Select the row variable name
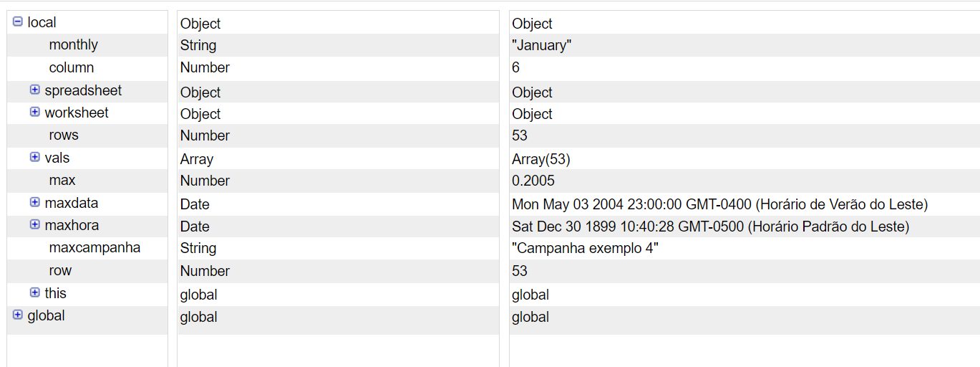This screenshot has width=980, height=367. (60, 271)
